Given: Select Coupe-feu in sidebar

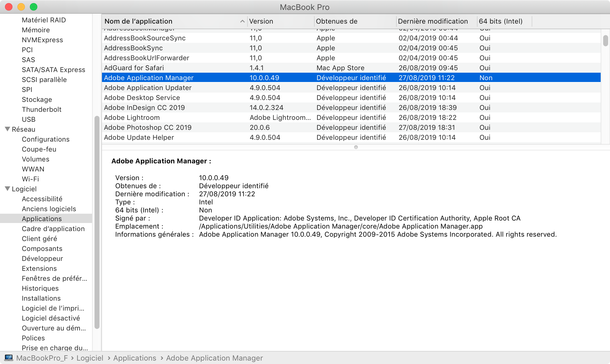Looking at the screenshot, I should coord(39,149).
